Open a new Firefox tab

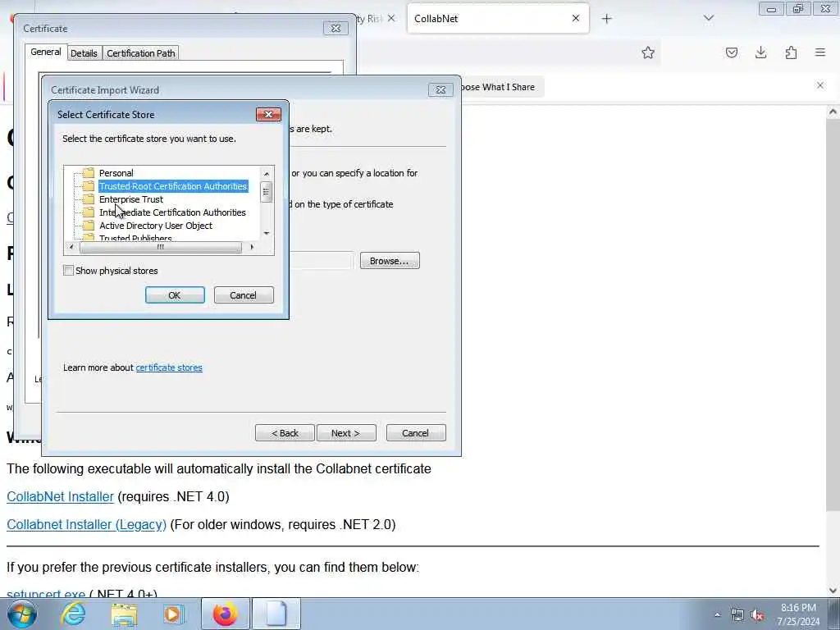606,19
